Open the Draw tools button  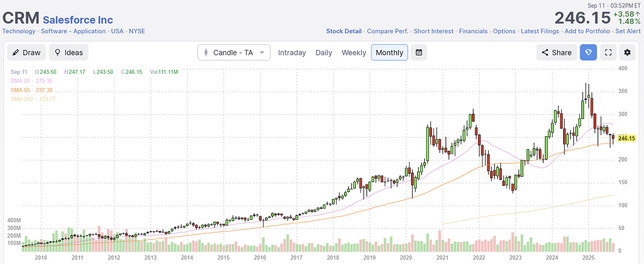point(27,53)
